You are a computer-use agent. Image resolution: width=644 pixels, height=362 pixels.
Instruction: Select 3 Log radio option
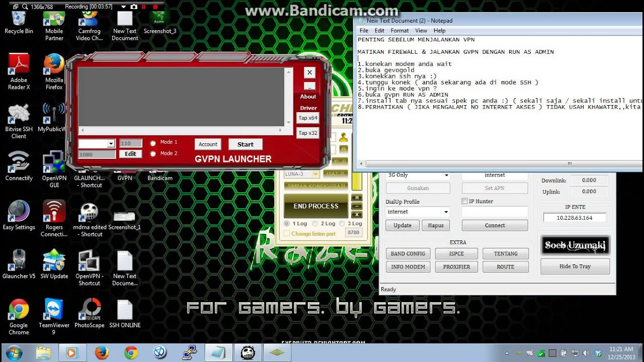pos(343,223)
